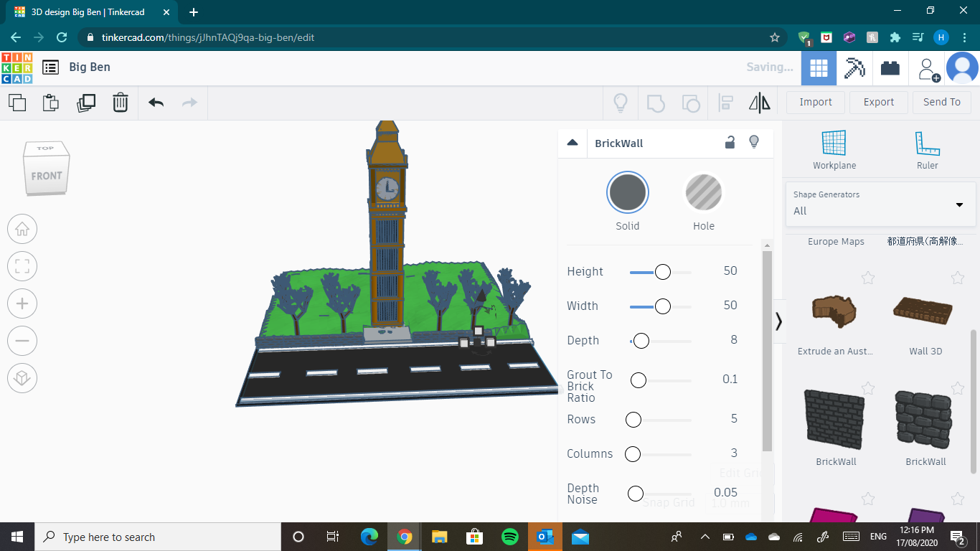Click the Copy icon in the toolbar
Image resolution: width=980 pixels, height=551 pixels.
point(17,103)
